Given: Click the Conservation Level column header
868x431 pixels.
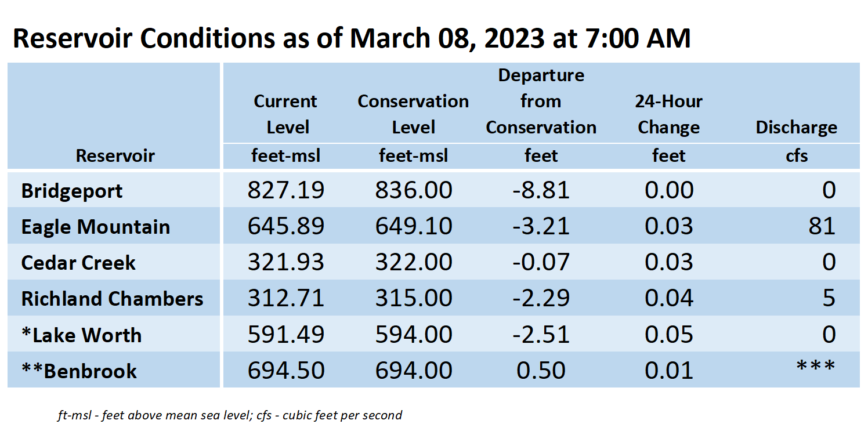Looking at the screenshot, I should pos(413,114).
